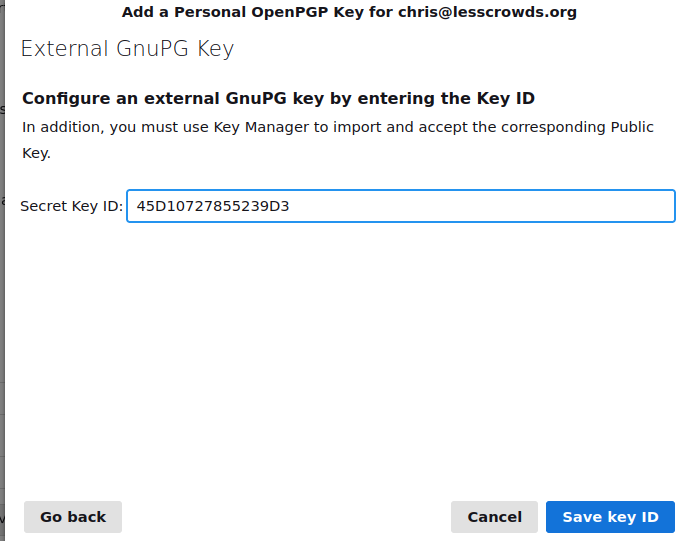Click the "In addition, you must" sentence start

click(x=90, y=127)
